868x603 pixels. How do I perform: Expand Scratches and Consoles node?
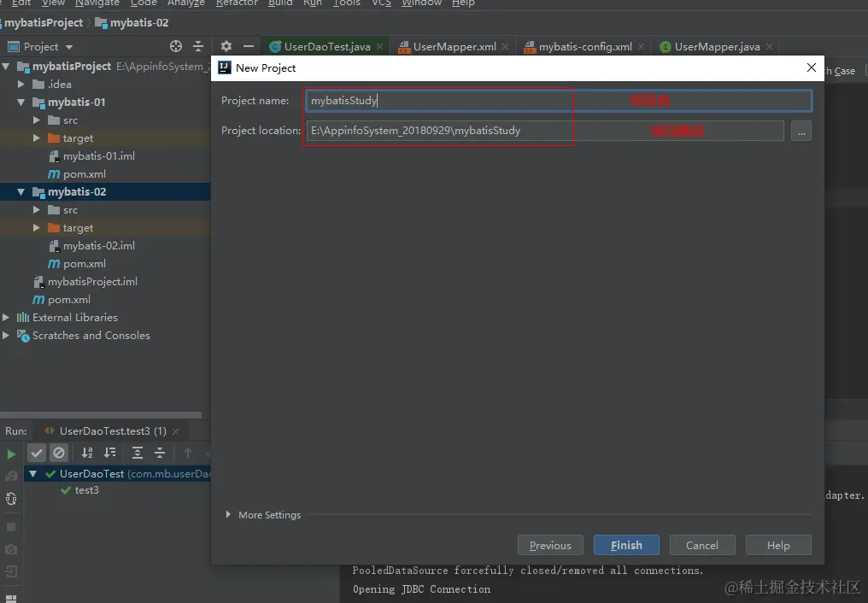point(5,336)
